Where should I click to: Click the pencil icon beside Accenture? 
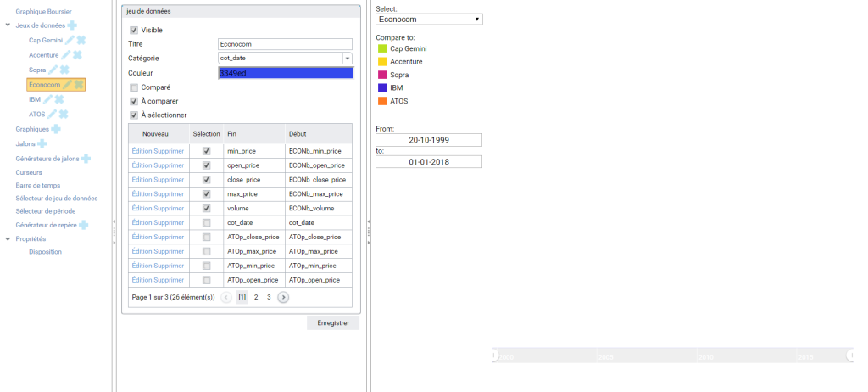pos(65,55)
